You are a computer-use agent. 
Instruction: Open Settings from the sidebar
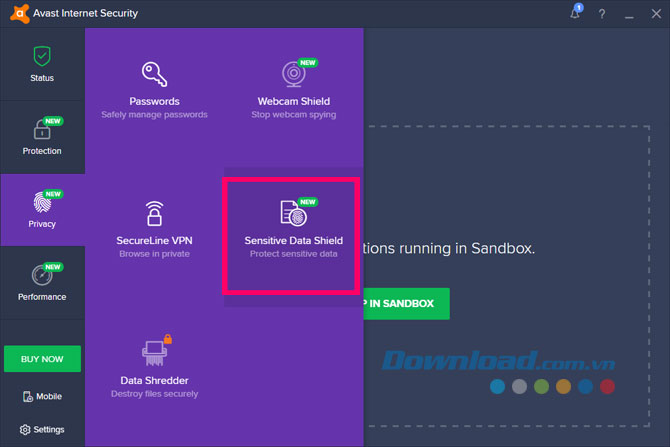[42, 429]
